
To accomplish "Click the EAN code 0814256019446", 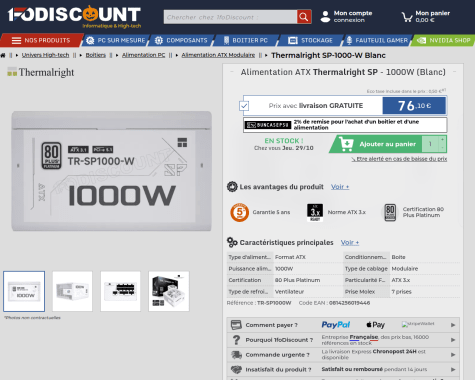I will (349, 303).
